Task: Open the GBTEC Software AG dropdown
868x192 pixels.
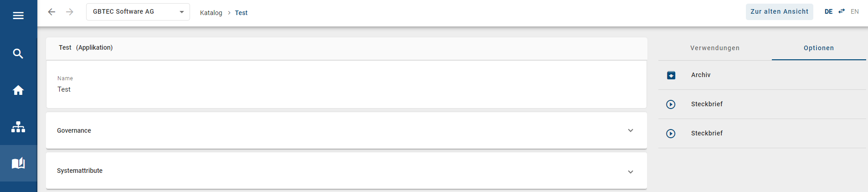Action: click(x=138, y=12)
